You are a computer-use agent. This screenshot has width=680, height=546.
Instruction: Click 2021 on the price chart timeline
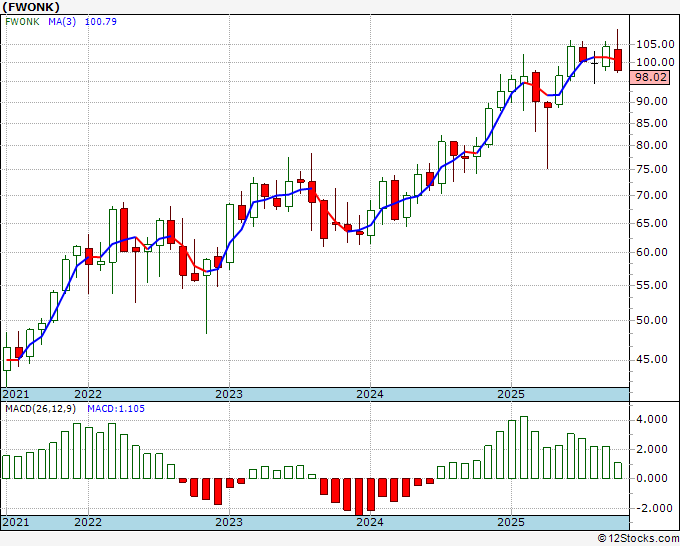click(16, 394)
